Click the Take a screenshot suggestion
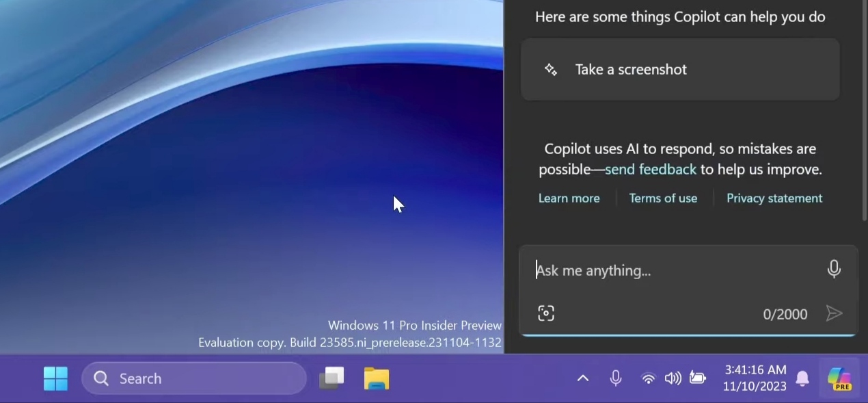 click(680, 69)
